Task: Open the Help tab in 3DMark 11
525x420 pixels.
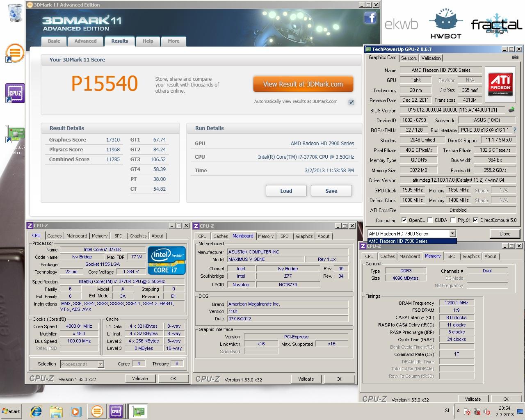Action: coord(148,41)
